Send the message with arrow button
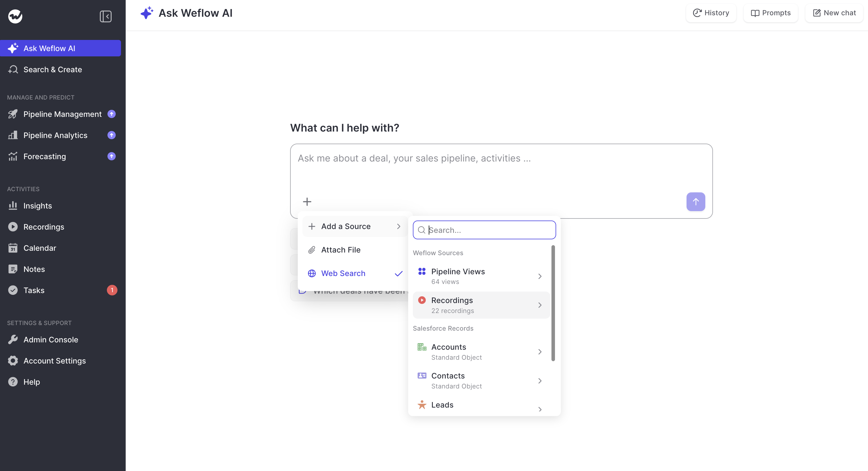 (696, 202)
